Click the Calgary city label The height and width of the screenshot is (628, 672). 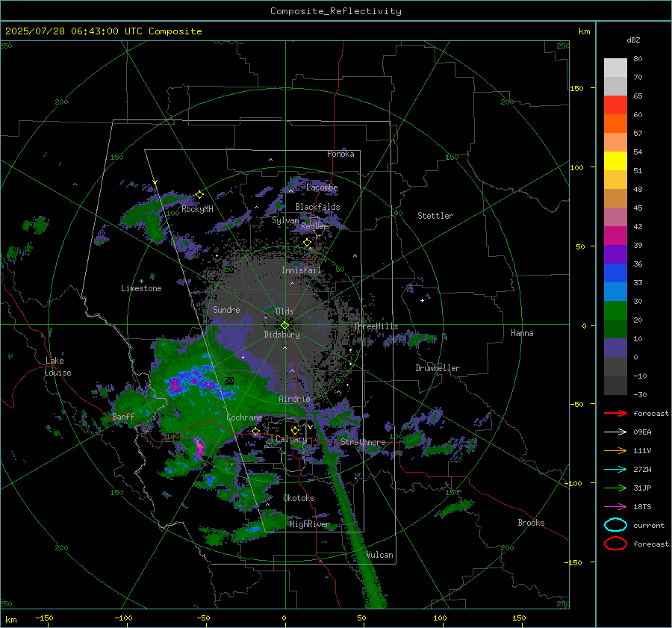[x=291, y=439]
